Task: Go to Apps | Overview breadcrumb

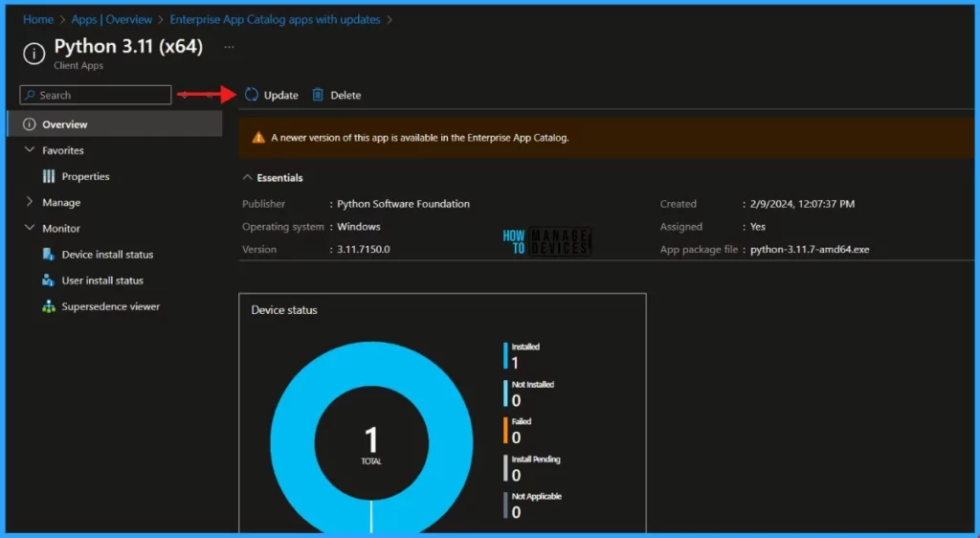Action: (112, 19)
